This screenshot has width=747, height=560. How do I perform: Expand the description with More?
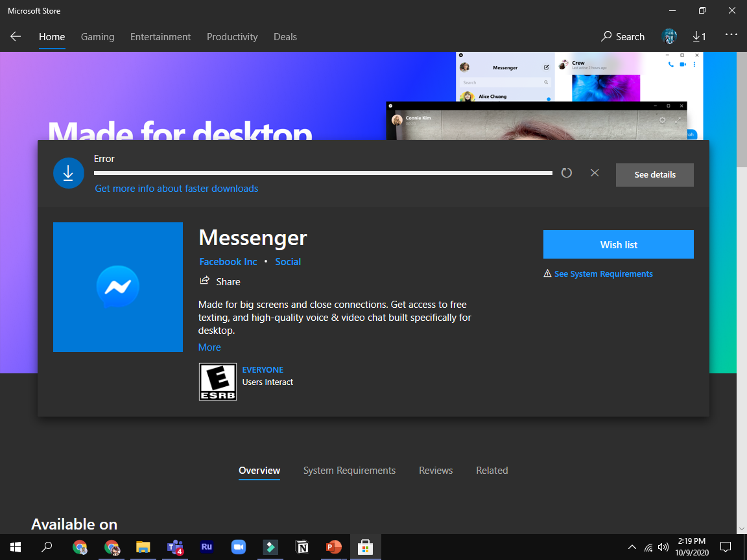(209, 347)
